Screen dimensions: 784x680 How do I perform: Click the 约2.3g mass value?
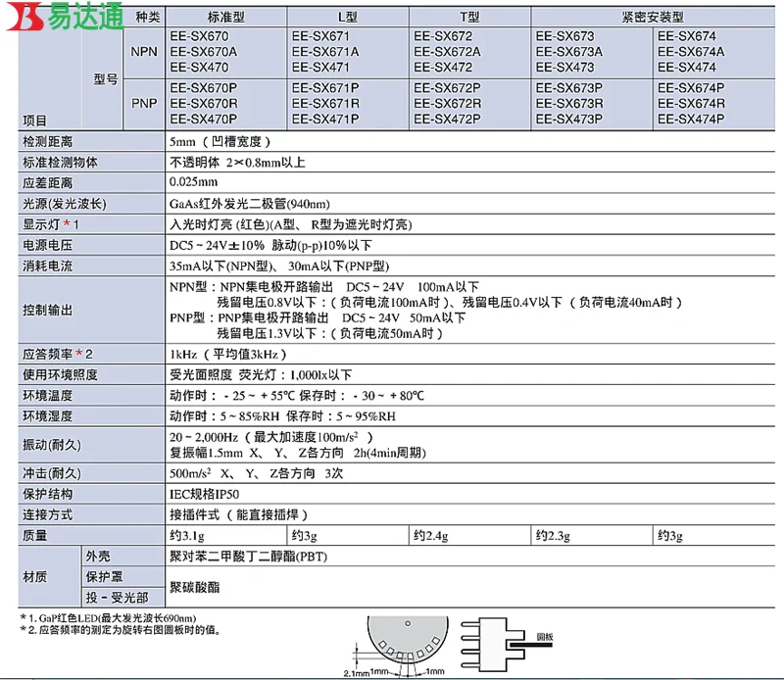point(553,536)
